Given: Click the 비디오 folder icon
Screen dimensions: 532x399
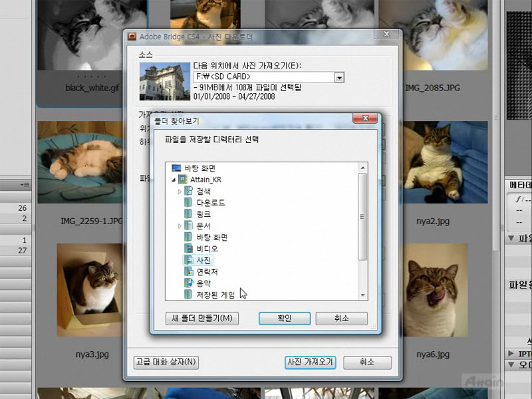Looking at the screenshot, I should pyautogui.click(x=188, y=248).
